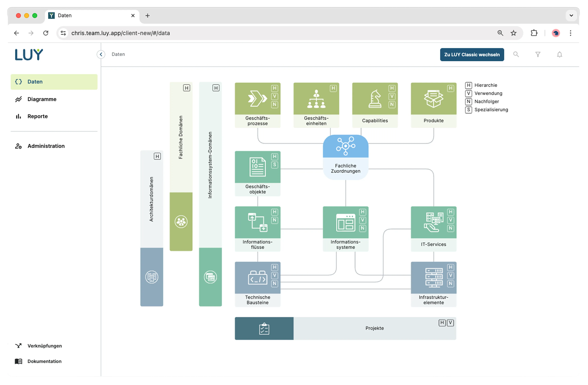Open the Dokumentation link
588x385 pixels.
click(44, 361)
